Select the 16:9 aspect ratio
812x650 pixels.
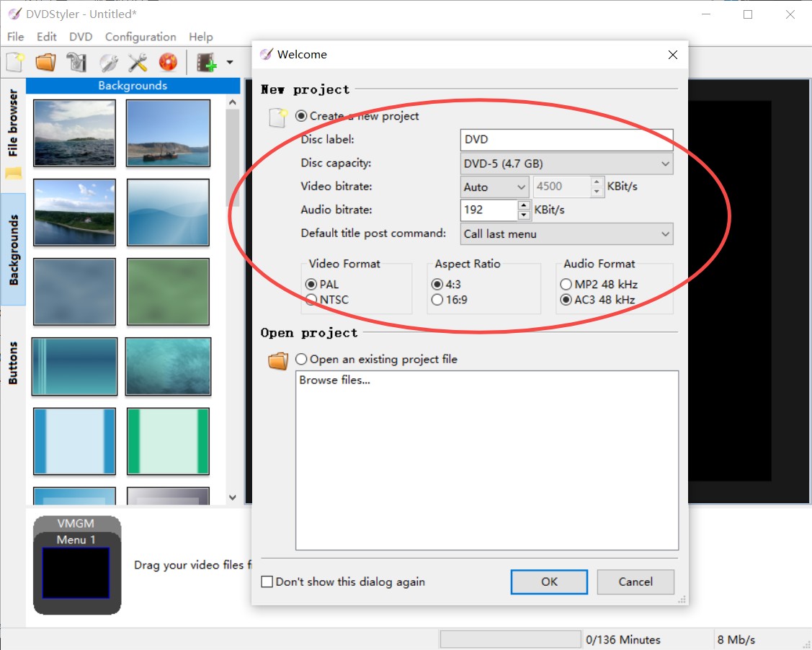[437, 299]
